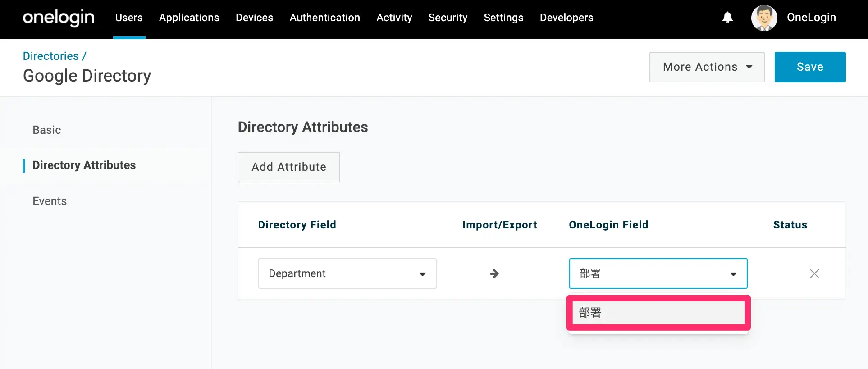Save the directory settings
Viewport: 868px width, 369px height.
pyautogui.click(x=810, y=67)
